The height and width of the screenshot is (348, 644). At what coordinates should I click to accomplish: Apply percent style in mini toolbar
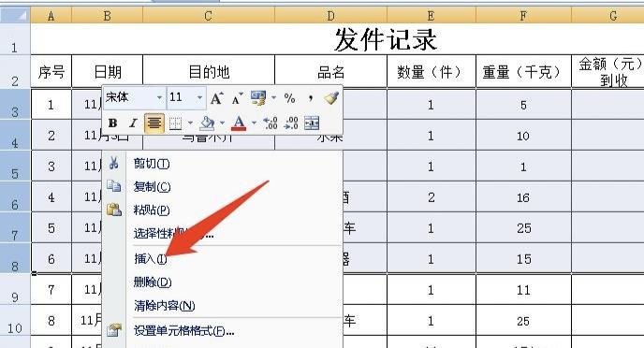click(289, 98)
